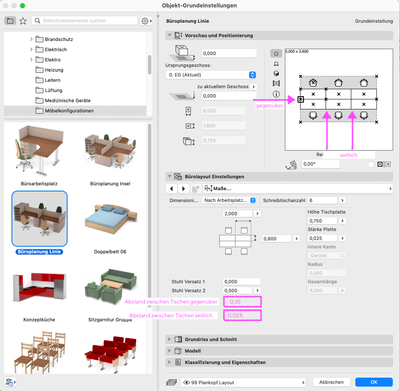This screenshot has height=391, width=400.
Task: Expand the Elektrisch folder
Action: click(31, 50)
